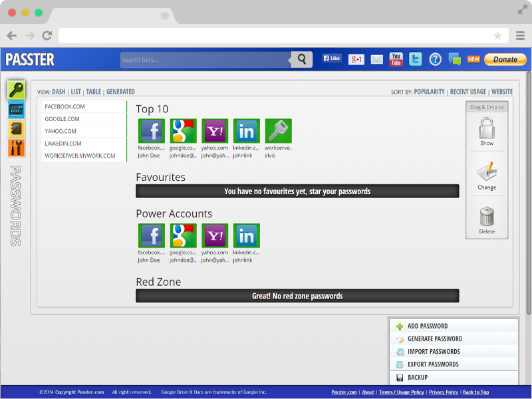532x399 pixels.
Task: Sort by WEBSITE
Action: tap(502, 92)
